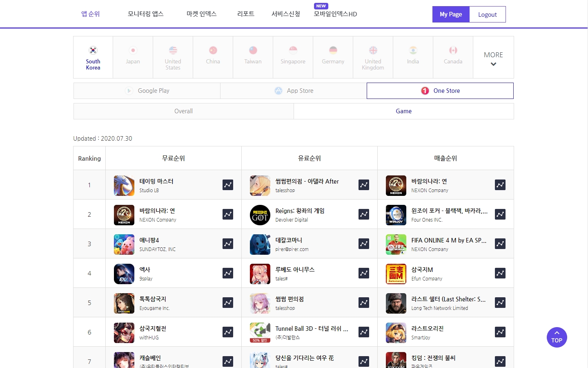Select the China country tab

coord(213,57)
